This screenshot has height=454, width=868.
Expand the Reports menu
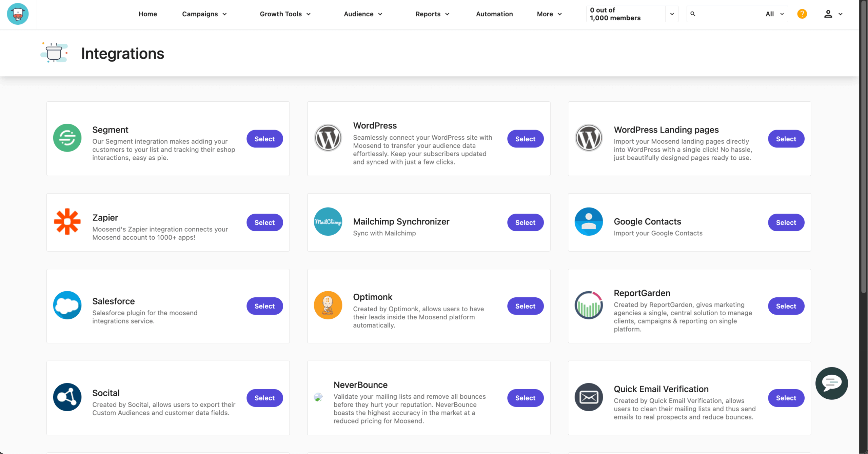click(432, 14)
